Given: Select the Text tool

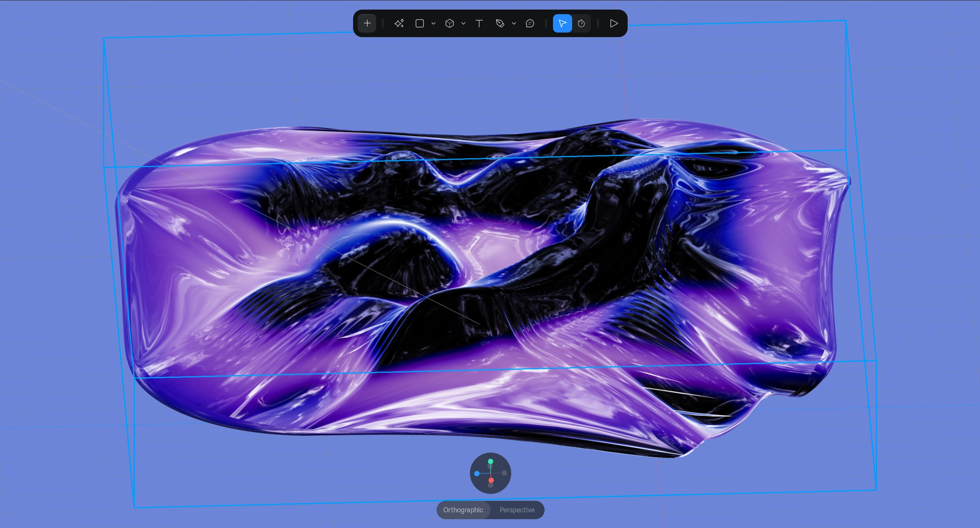Looking at the screenshot, I should (479, 23).
